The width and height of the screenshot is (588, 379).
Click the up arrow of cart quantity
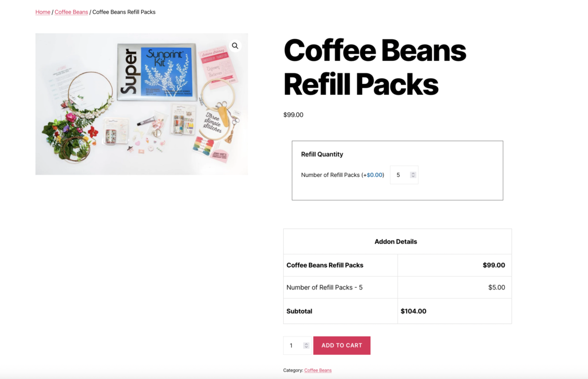(x=306, y=344)
